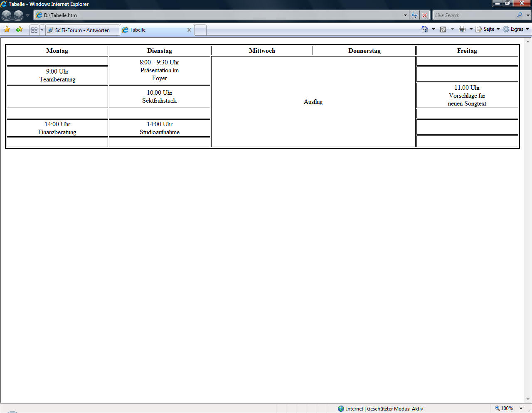Viewport: 532px width, 413px height.
Task: Click the red Stop loading icon
Action: 425,15
